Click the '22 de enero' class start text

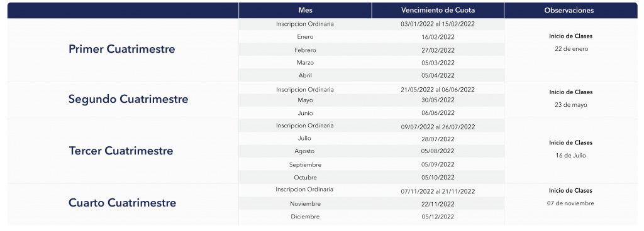[x=571, y=49]
